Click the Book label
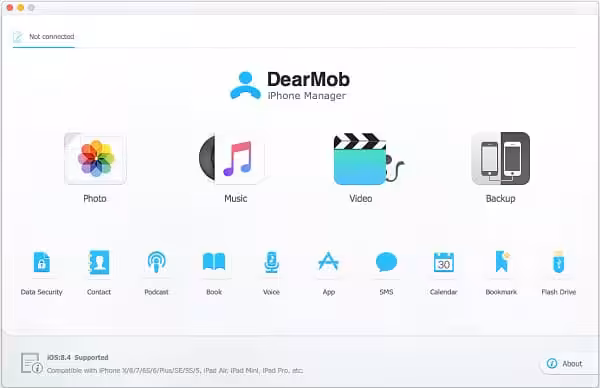 point(214,292)
